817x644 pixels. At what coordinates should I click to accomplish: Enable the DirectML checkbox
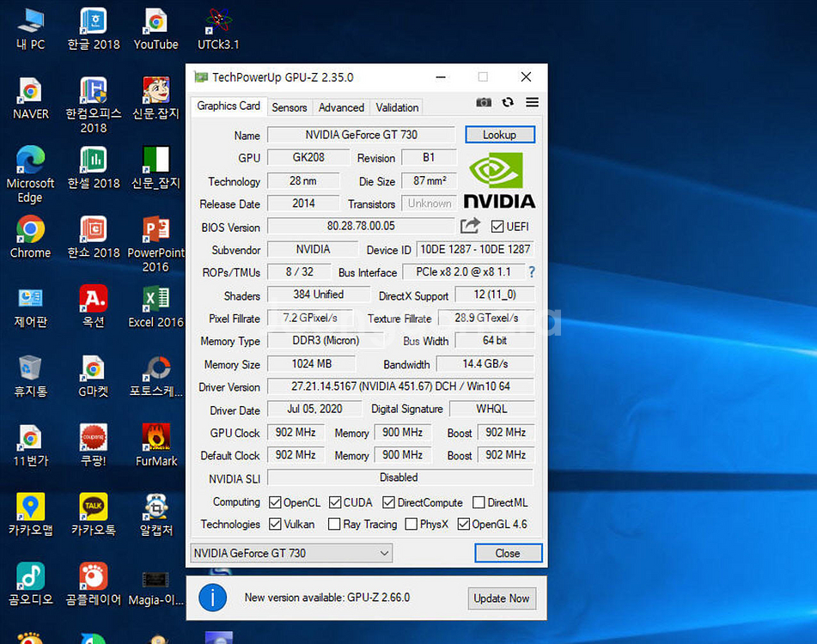[479, 502]
